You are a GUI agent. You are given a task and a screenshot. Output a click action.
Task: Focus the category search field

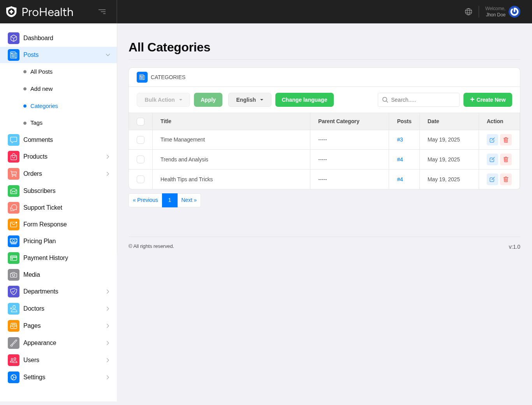point(423,100)
